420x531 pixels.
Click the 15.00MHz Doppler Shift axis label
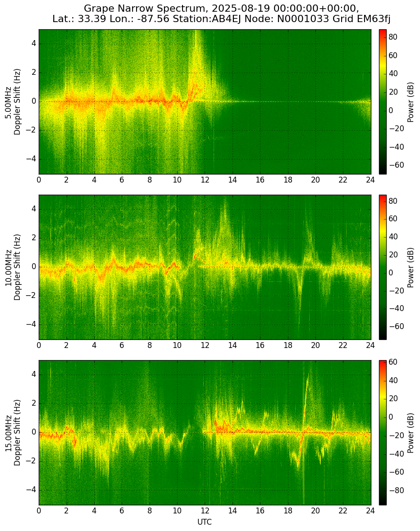click(13, 432)
